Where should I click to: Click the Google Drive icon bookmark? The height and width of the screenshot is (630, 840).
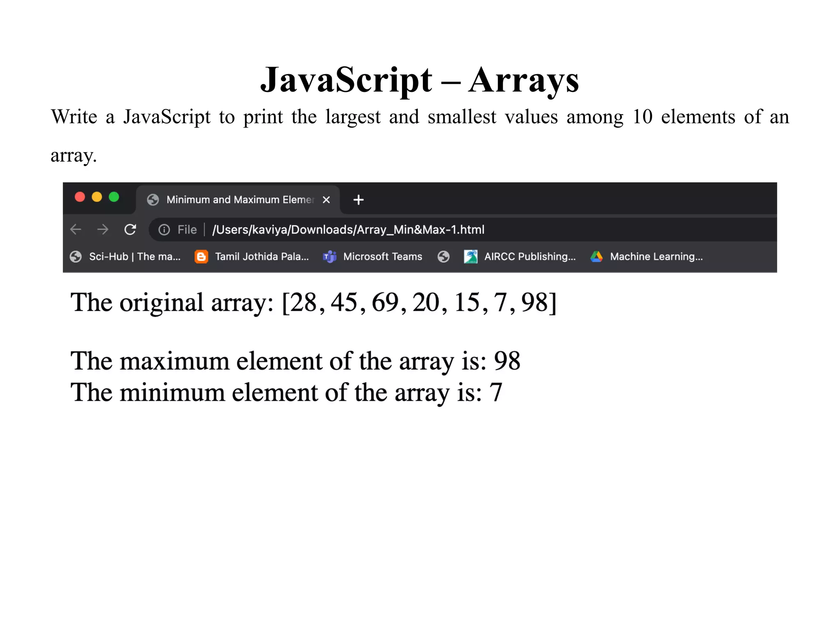596,257
